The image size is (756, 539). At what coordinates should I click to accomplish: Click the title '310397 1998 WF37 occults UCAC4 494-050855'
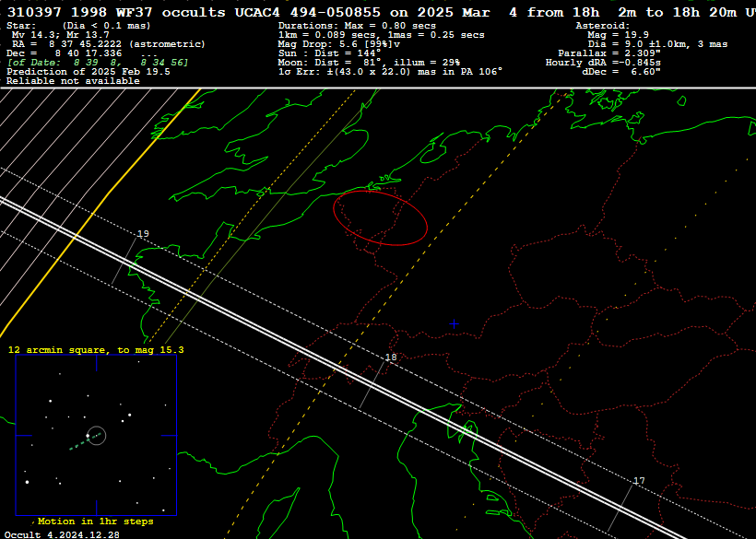coord(194,13)
